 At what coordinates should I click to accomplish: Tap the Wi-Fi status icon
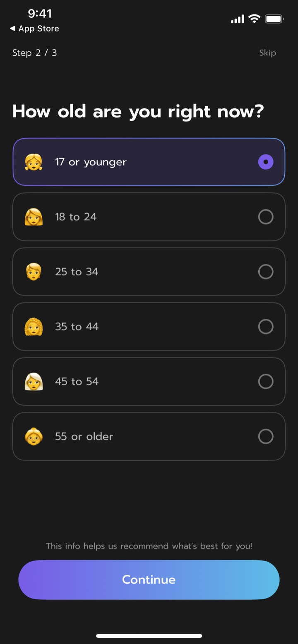(x=254, y=19)
